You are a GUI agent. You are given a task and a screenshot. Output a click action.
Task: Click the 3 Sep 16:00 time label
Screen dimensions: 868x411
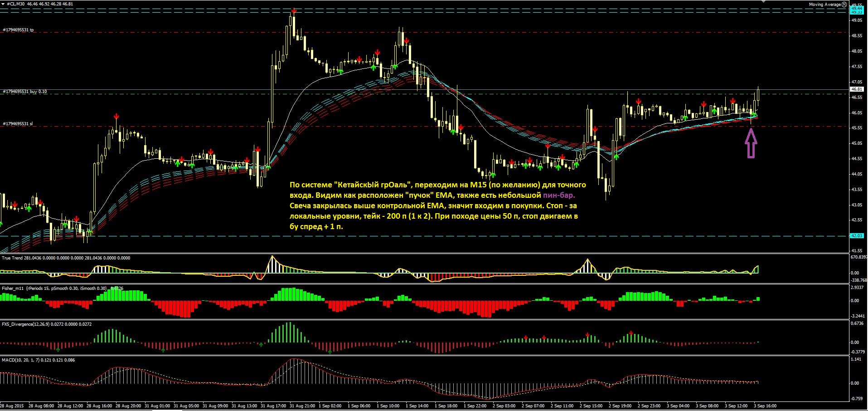pyautogui.click(x=765, y=406)
